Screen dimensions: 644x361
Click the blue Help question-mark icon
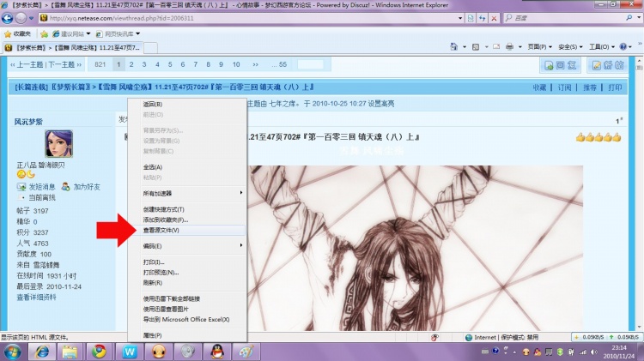[x=623, y=47]
